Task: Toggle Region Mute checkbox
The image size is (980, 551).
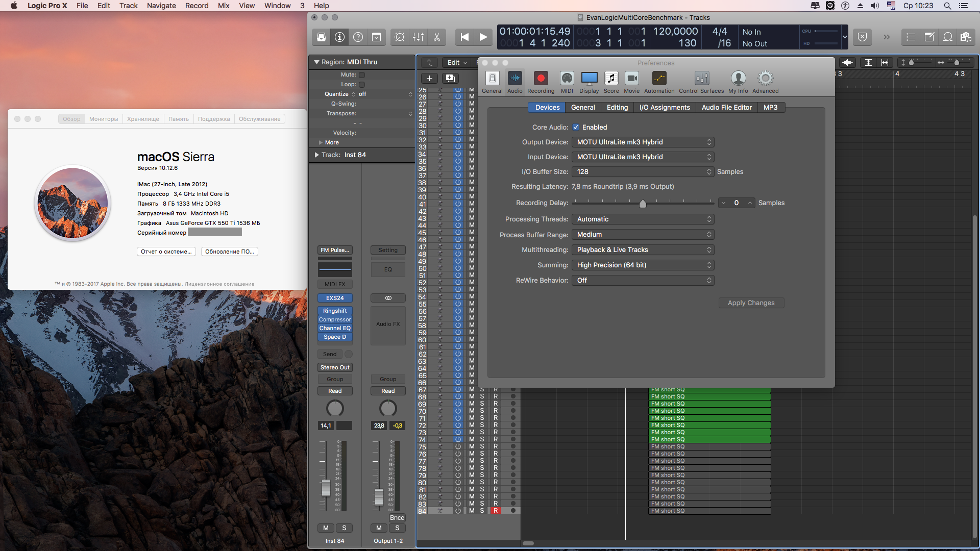Action: (362, 75)
